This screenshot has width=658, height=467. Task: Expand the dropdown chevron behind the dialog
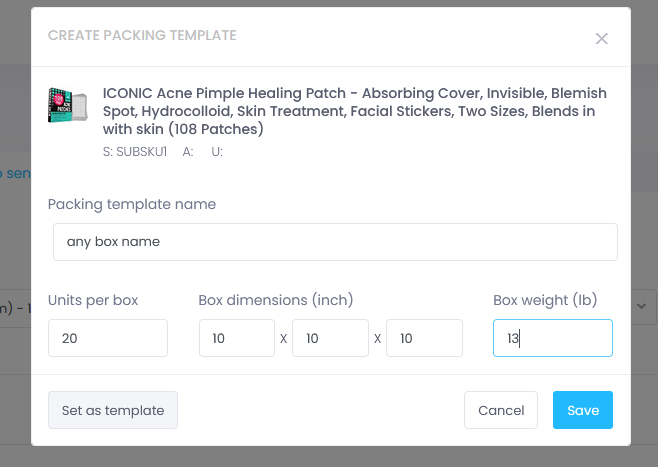(641, 306)
